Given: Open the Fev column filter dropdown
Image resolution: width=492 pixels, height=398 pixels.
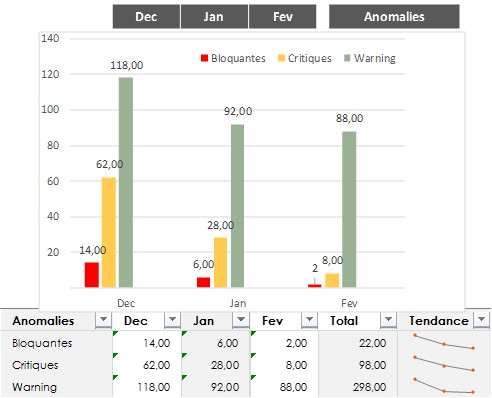Looking at the screenshot, I should pyautogui.click(x=309, y=320).
